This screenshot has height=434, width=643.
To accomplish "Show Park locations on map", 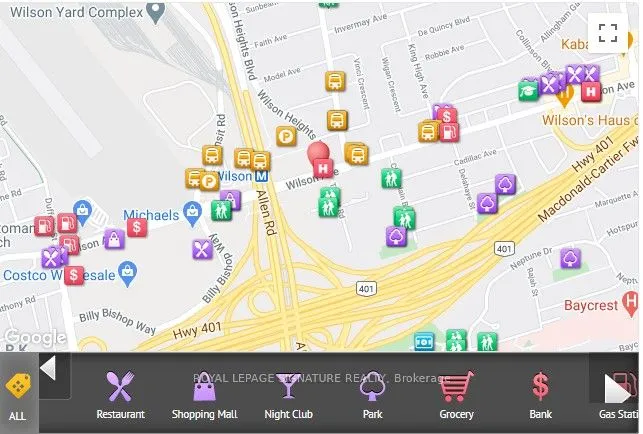I will coord(372,395).
